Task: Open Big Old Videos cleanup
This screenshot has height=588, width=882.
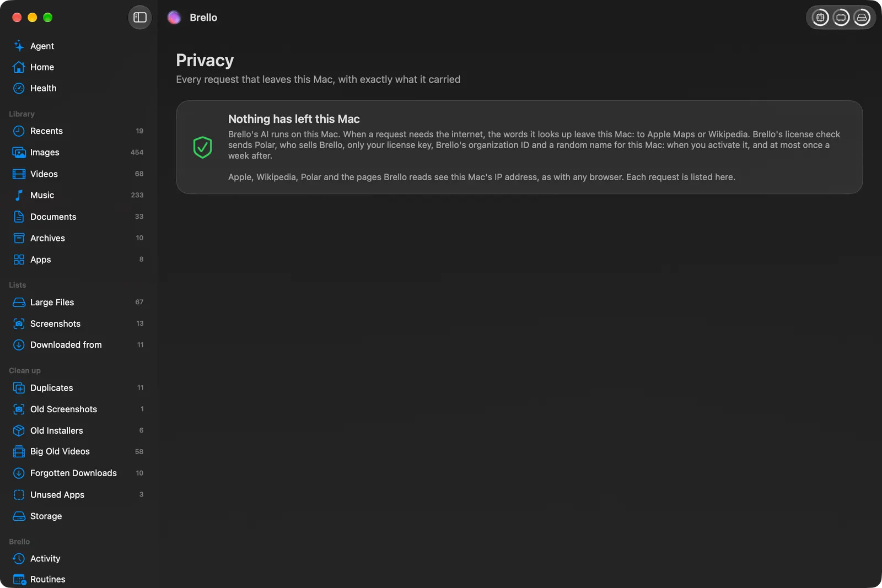Action: pos(78,451)
